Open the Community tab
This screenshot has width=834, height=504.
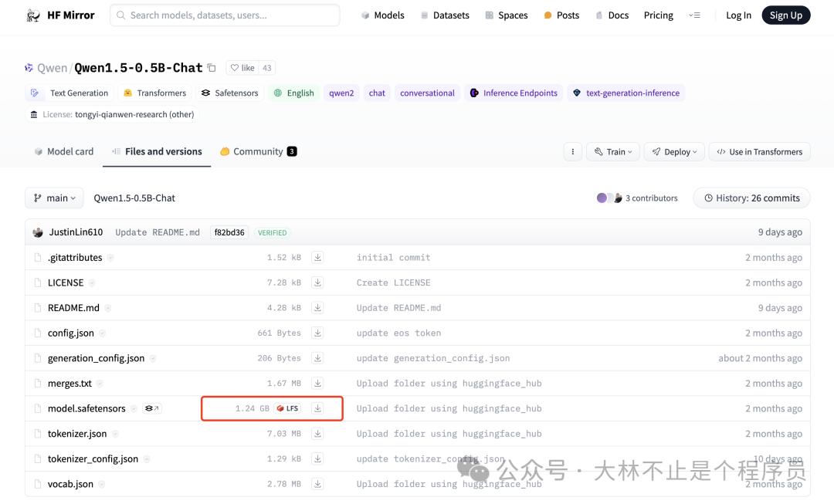pyautogui.click(x=258, y=152)
